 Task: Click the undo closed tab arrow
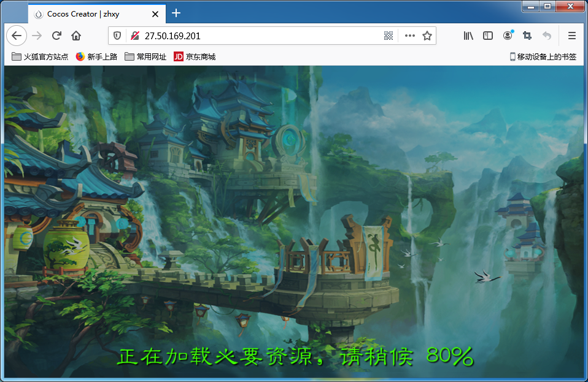click(x=547, y=36)
